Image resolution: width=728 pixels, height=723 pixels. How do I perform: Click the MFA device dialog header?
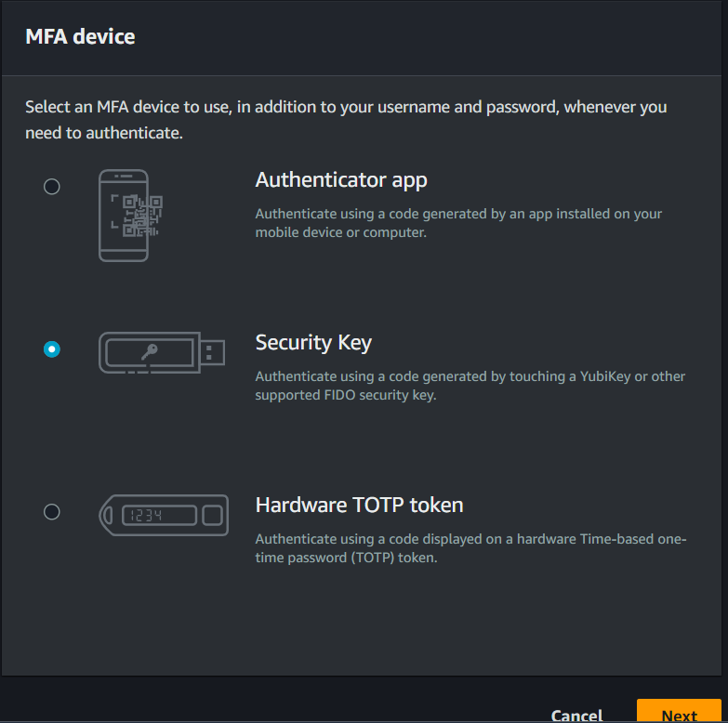pyautogui.click(x=80, y=37)
